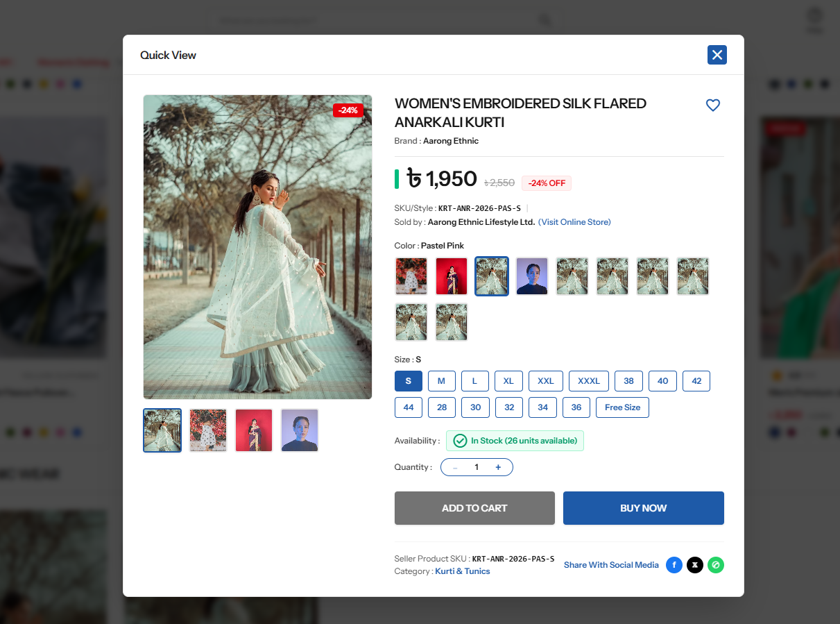Show white dress gallery thumbnail below main image

click(162, 430)
